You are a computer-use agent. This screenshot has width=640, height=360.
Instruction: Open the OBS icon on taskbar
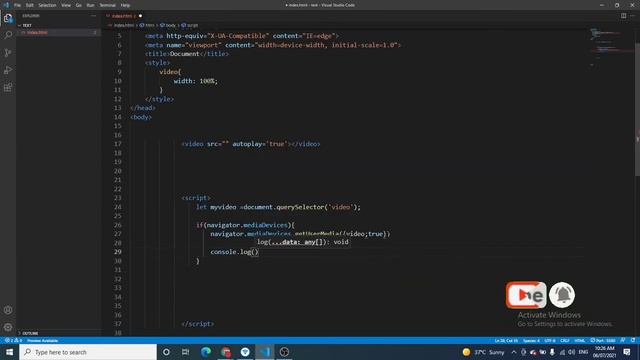[284, 352]
